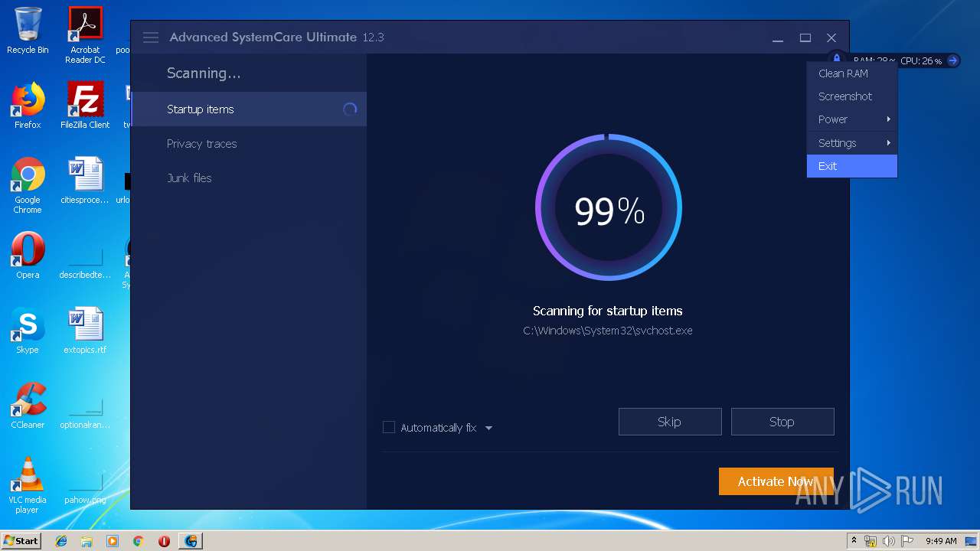Open the hamburger menu in Advanced SystemCare

tap(151, 37)
